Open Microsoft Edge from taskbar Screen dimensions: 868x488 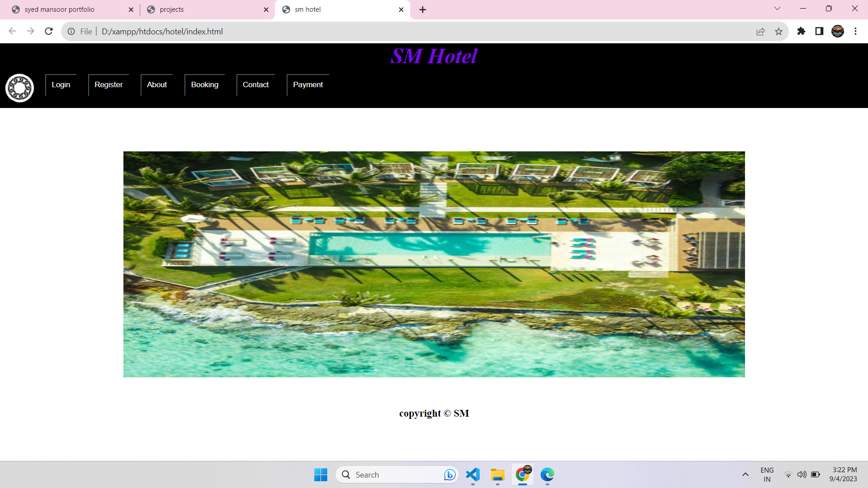(x=547, y=474)
